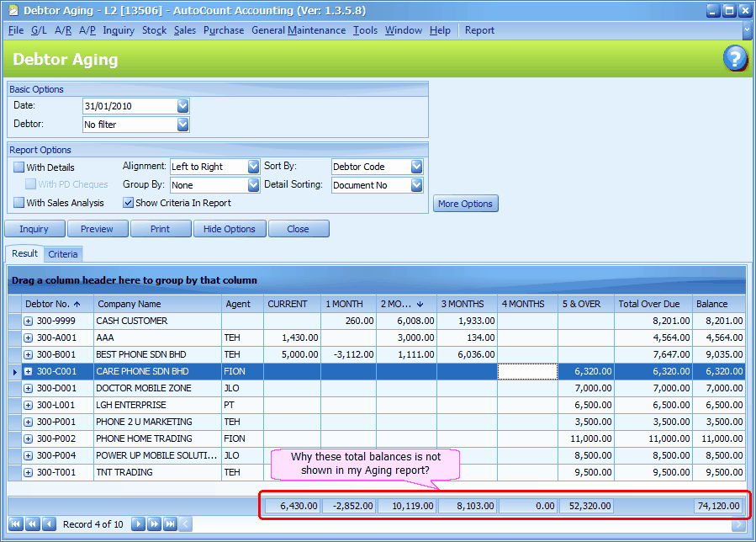The height and width of the screenshot is (542, 756).
Task: Click the Preview button
Action: [x=98, y=229]
